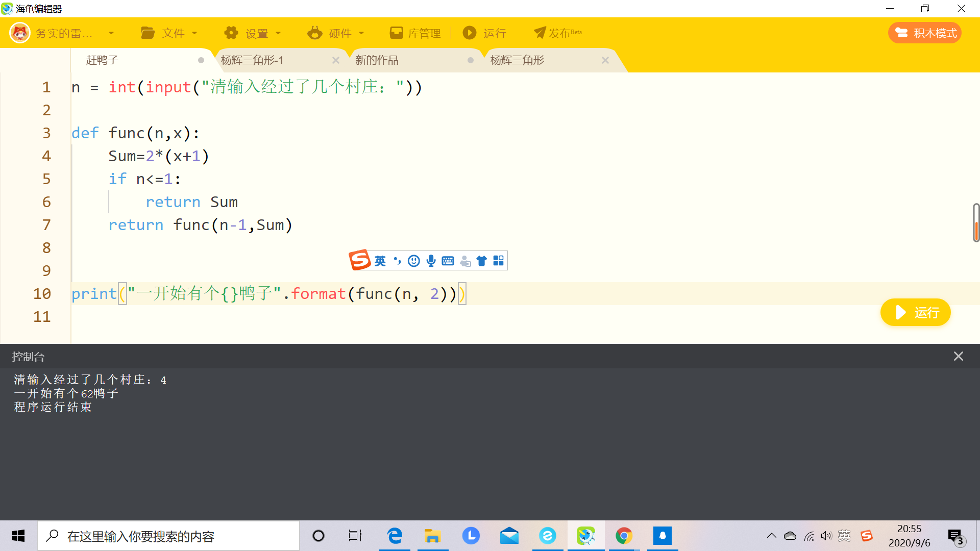Open the 硬件 menu
This screenshot has height=551, width=980.
[336, 33]
